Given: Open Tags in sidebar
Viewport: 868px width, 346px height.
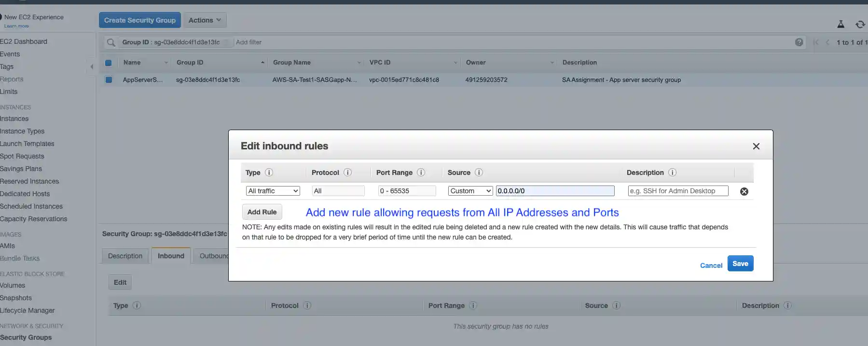Looking at the screenshot, I should [x=7, y=67].
